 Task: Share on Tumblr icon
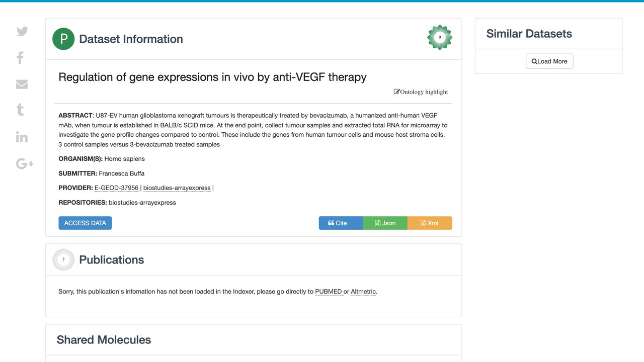tap(20, 110)
